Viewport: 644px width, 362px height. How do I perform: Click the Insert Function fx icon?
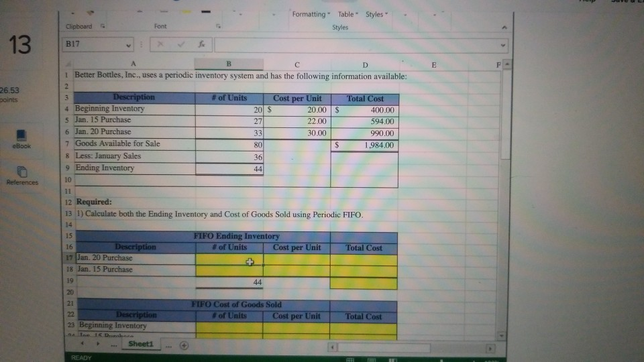tap(201, 44)
